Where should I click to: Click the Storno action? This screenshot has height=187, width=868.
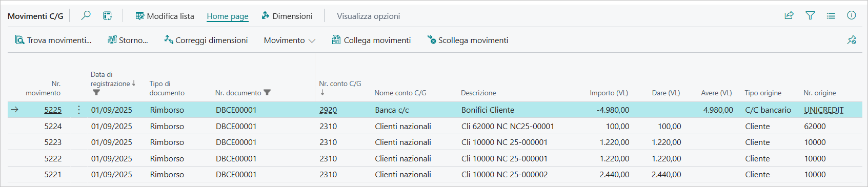128,40
